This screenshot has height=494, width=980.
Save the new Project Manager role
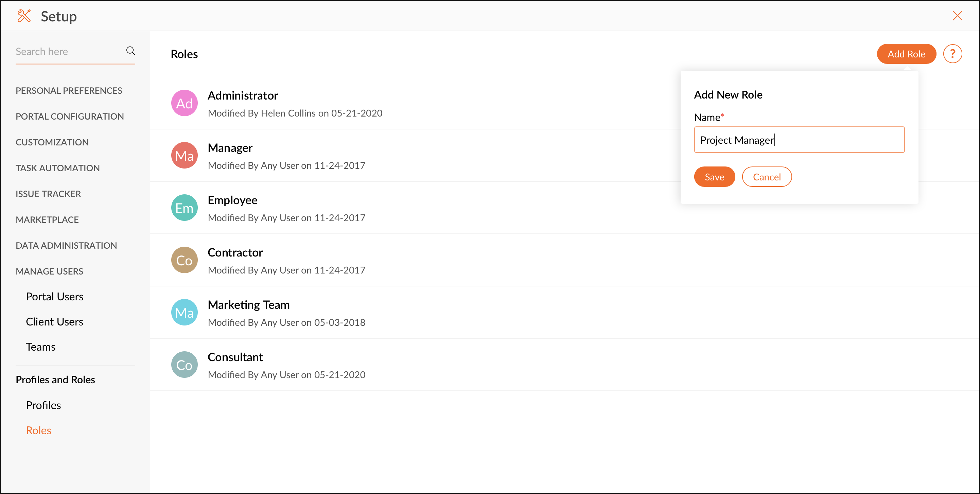pyautogui.click(x=714, y=177)
